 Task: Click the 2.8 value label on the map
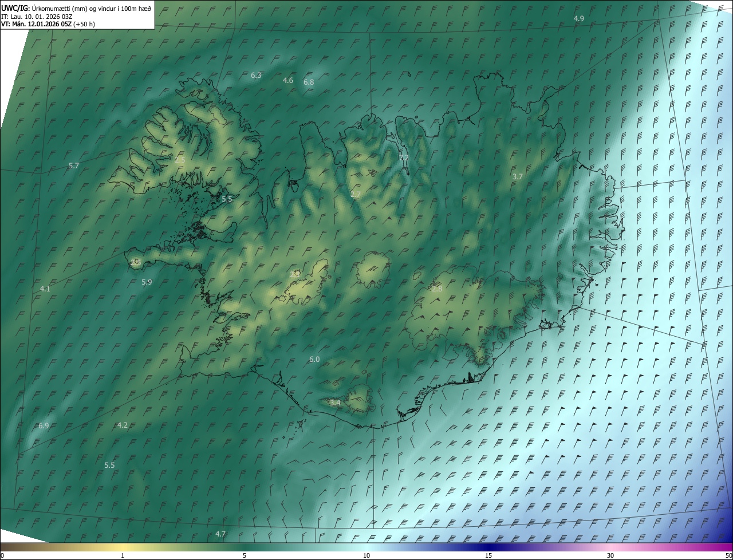click(x=437, y=289)
